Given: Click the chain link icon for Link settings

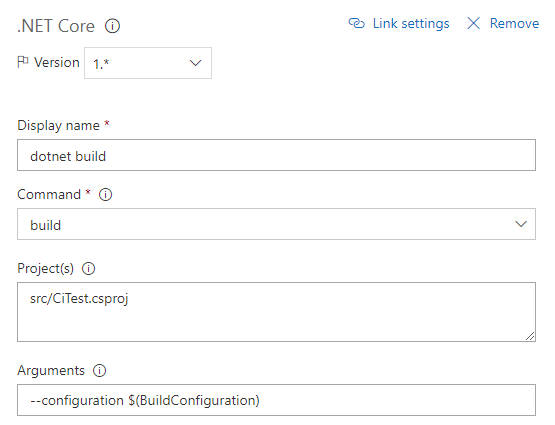Looking at the screenshot, I should pyautogui.click(x=356, y=23).
